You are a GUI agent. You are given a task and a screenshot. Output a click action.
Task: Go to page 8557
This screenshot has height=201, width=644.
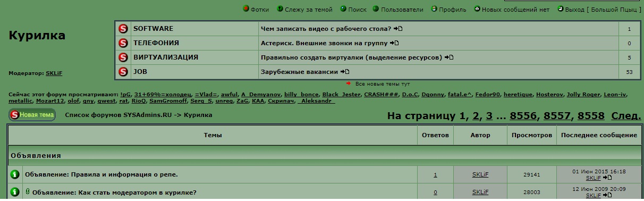pyautogui.click(x=556, y=116)
